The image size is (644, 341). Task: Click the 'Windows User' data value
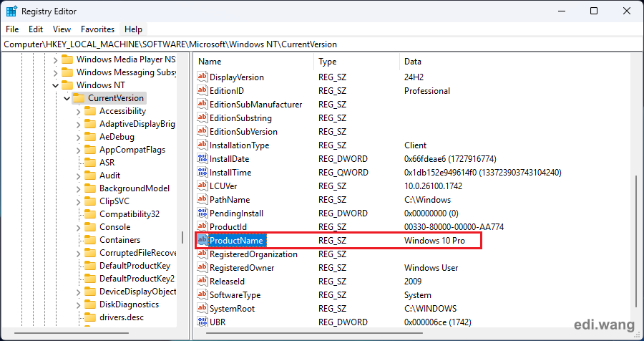(x=431, y=268)
